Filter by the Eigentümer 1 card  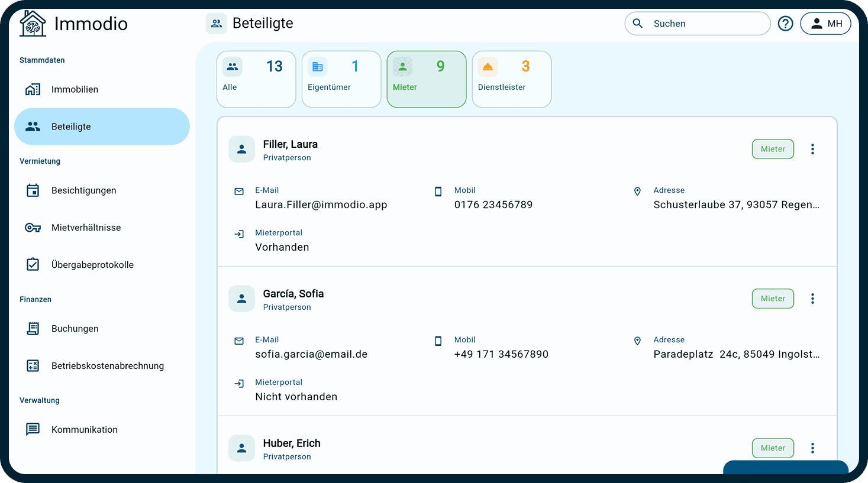(x=341, y=79)
